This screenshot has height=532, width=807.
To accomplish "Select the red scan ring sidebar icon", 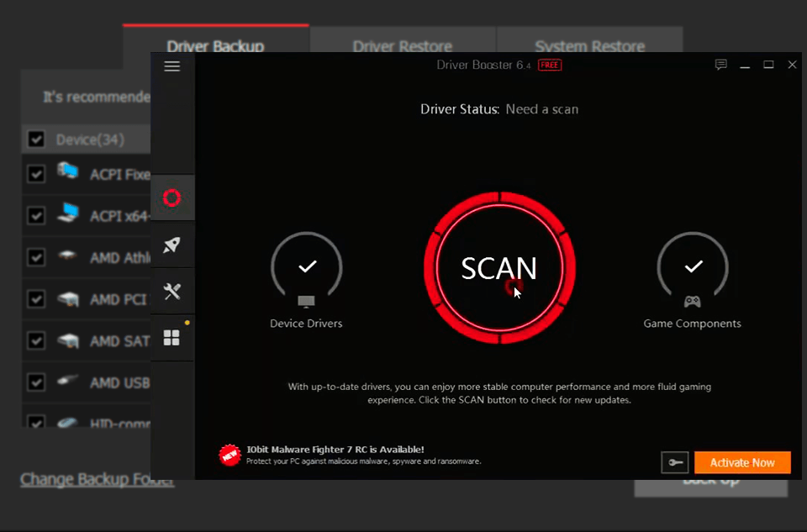I will 171,198.
